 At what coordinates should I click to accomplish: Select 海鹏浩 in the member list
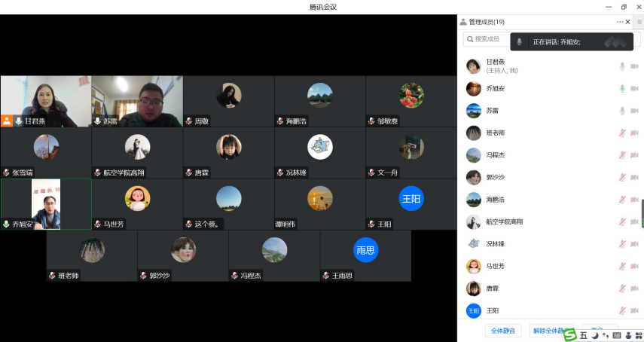pos(527,200)
